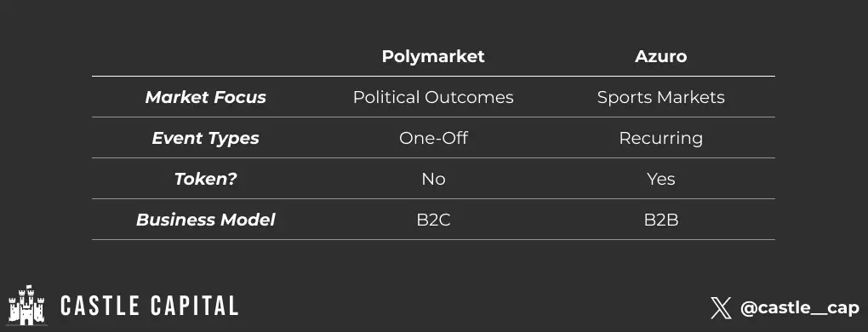The height and width of the screenshot is (332, 868).
Task: Select the Azuro column header
Action: [660, 56]
